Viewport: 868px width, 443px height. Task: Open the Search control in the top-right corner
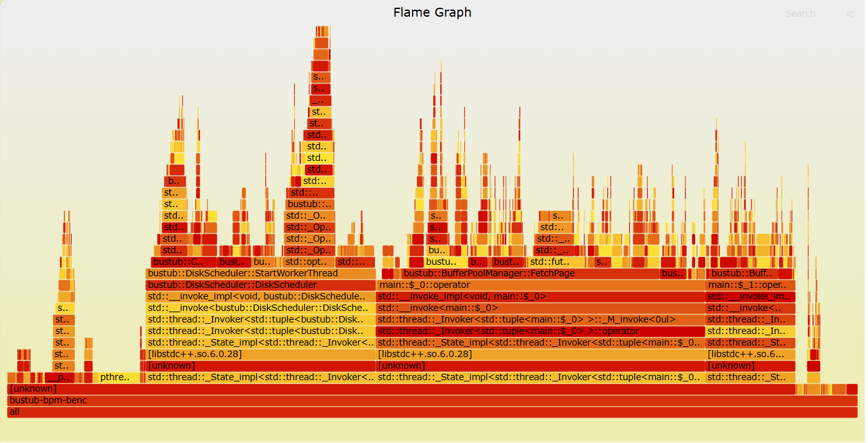coord(800,13)
